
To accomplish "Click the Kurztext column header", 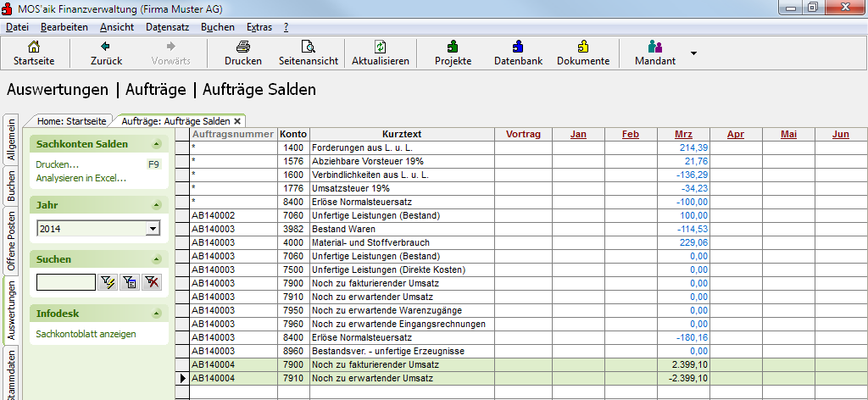I will 402,134.
